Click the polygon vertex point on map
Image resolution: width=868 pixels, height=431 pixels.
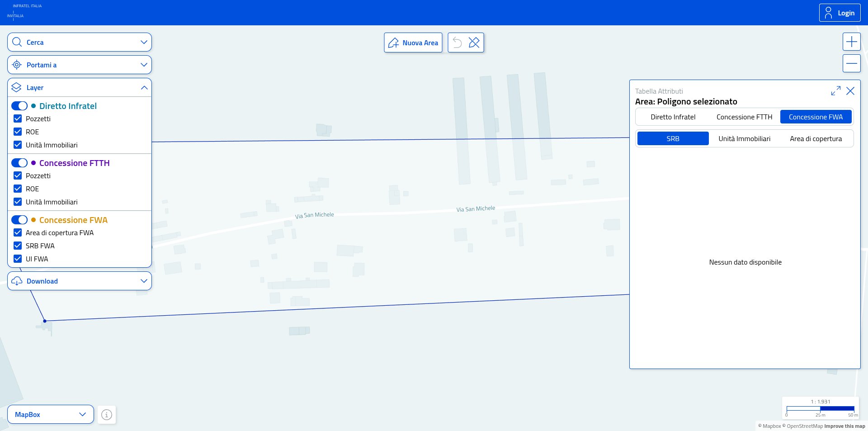point(45,321)
